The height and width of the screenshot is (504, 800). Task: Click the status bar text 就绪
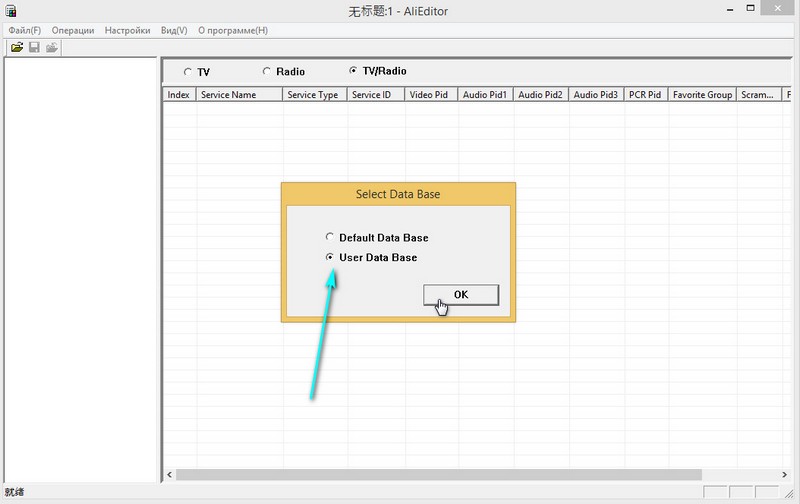click(x=14, y=492)
